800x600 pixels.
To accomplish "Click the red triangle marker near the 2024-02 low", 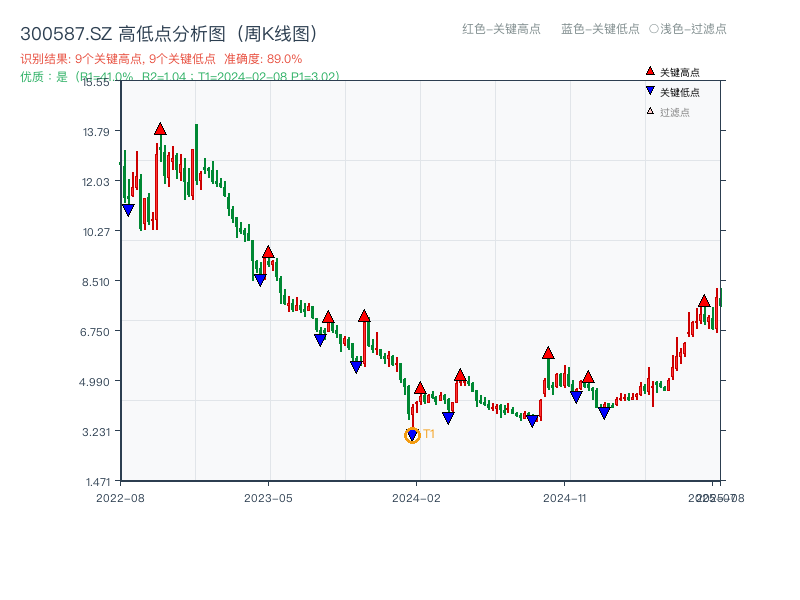I will [x=421, y=388].
